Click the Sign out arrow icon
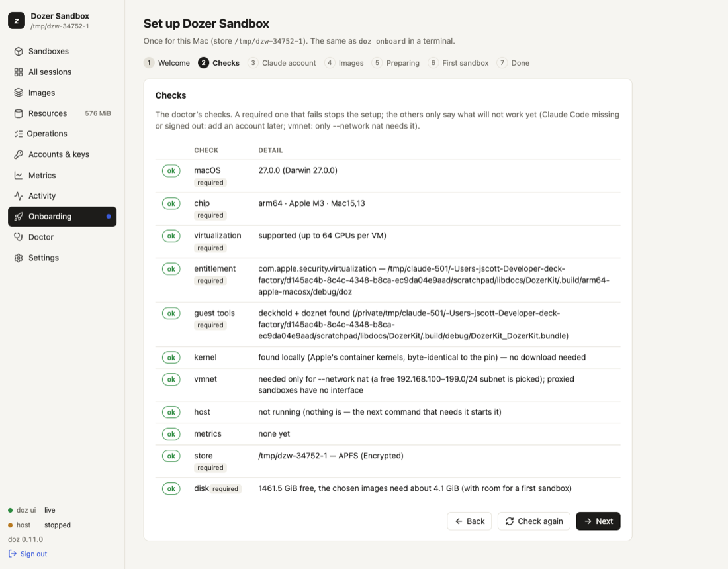This screenshot has height=569, width=728. point(13,554)
